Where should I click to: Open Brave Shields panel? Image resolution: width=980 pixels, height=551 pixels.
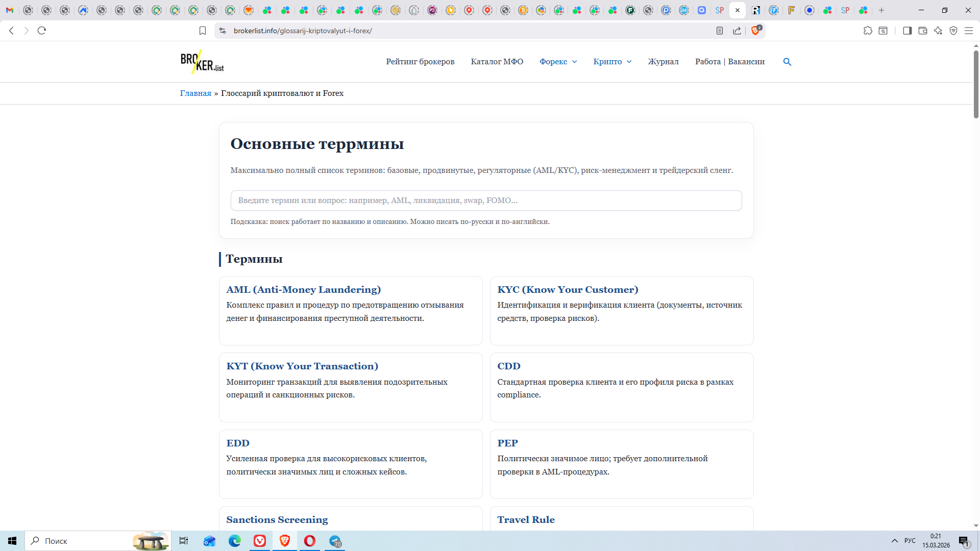tap(756, 31)
